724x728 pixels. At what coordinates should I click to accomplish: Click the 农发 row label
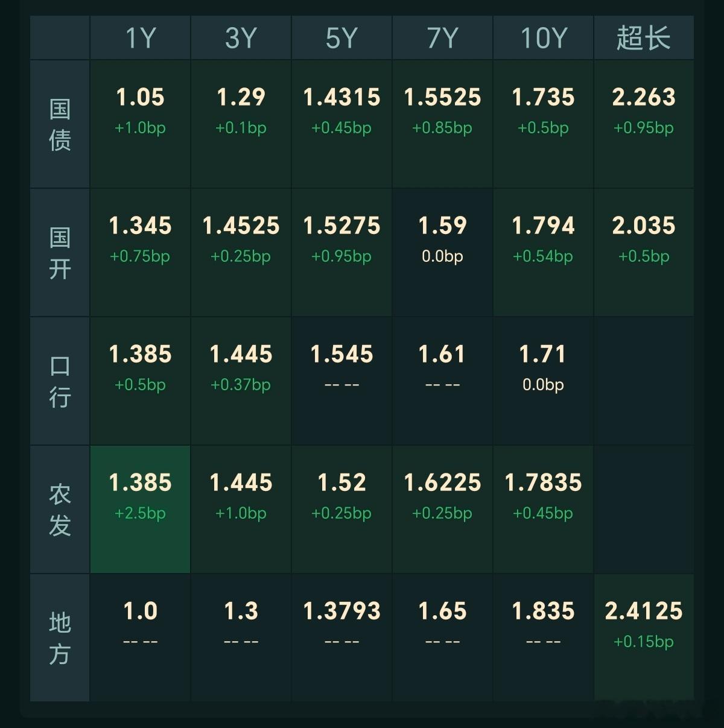pyautogui.click(x=60, y=510)
